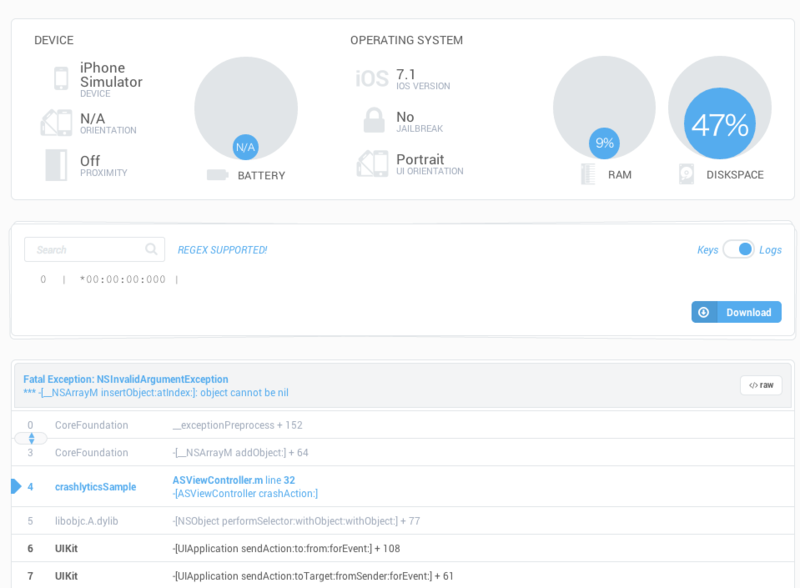Viewport: 800px width, 588px height.
Task: Expand the collapsed CoreFoundation stack frames
Action: [x=30, y=438]
